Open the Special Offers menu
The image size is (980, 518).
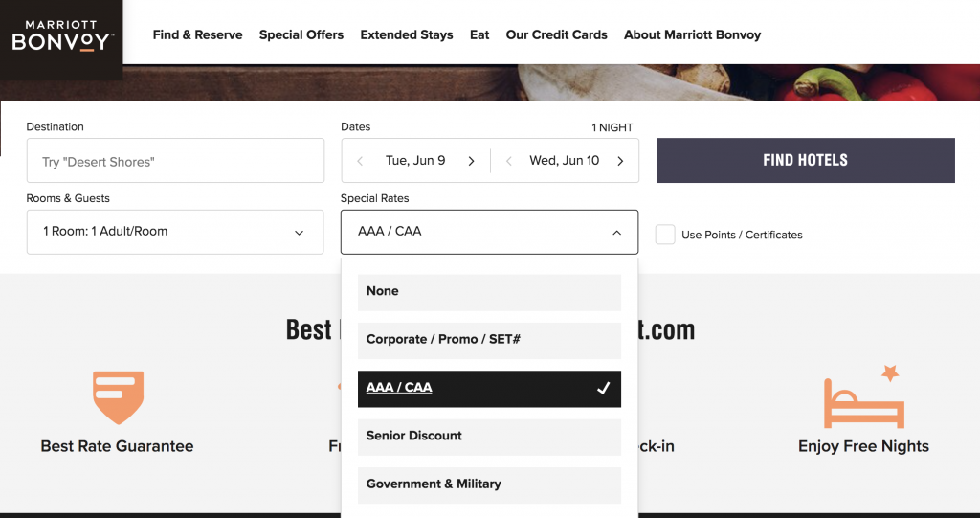coord(301,35)
